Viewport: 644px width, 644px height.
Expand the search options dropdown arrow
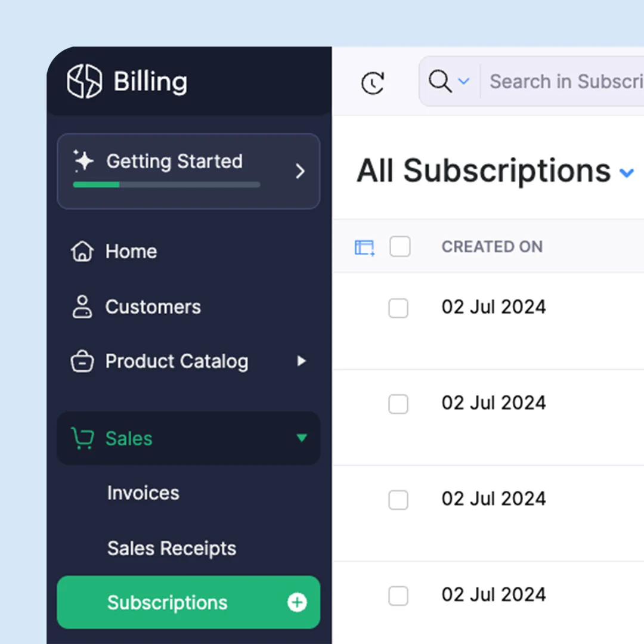(464, 82)
